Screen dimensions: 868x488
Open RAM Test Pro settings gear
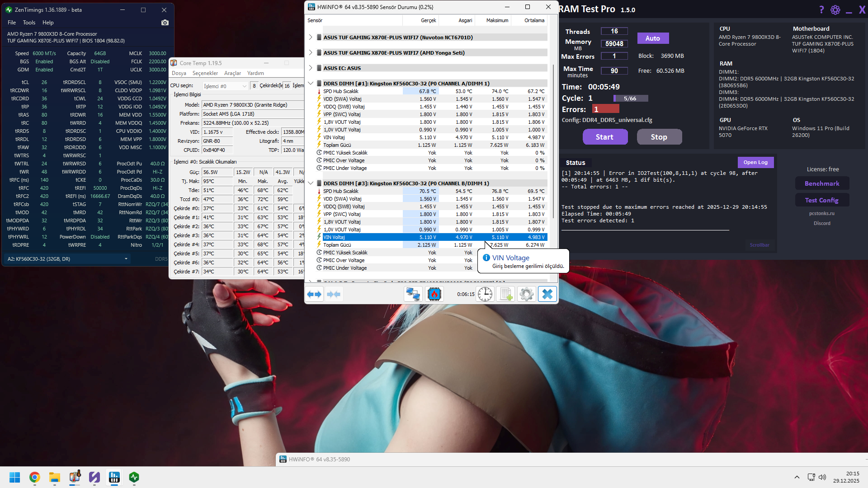click(835, 9)
